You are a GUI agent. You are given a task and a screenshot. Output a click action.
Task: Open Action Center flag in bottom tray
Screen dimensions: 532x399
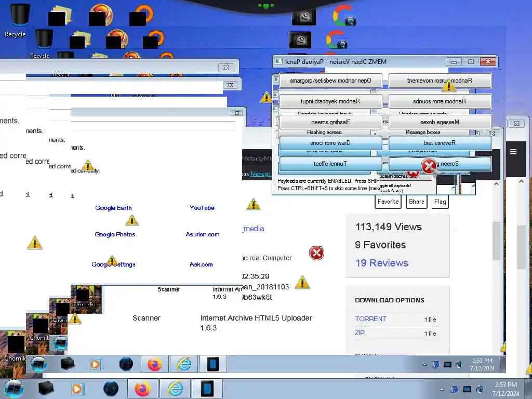point(454,389)
